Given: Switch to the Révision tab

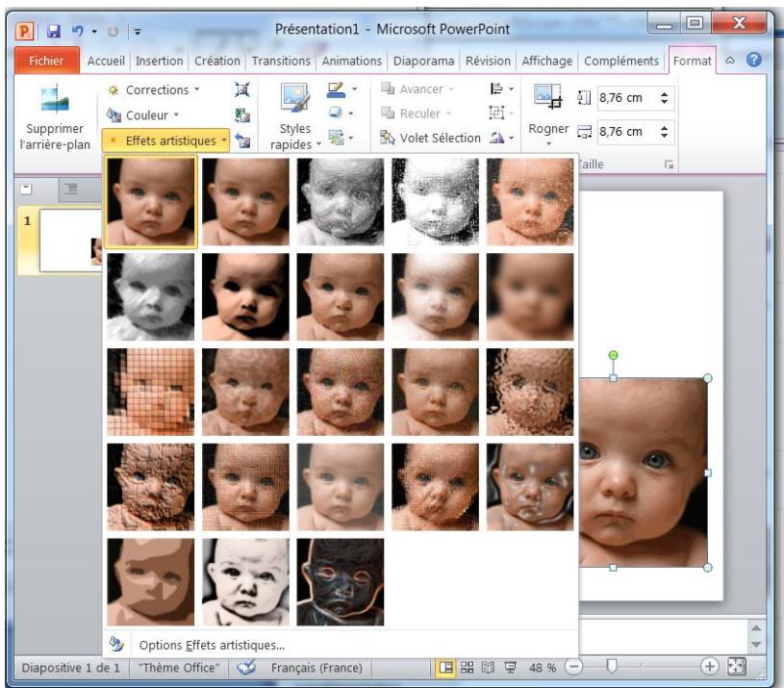Looking at the screenshot, I should [488, 61].
